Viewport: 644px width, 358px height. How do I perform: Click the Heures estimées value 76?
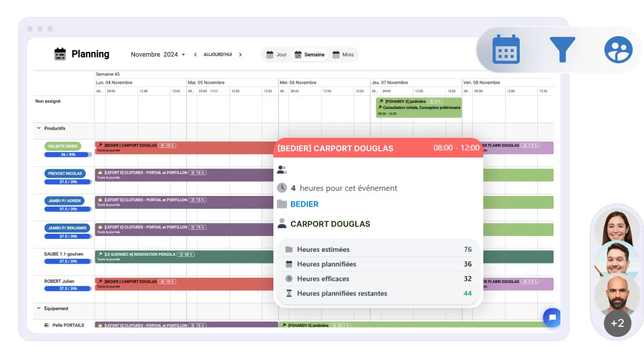(x=467, y=249)
